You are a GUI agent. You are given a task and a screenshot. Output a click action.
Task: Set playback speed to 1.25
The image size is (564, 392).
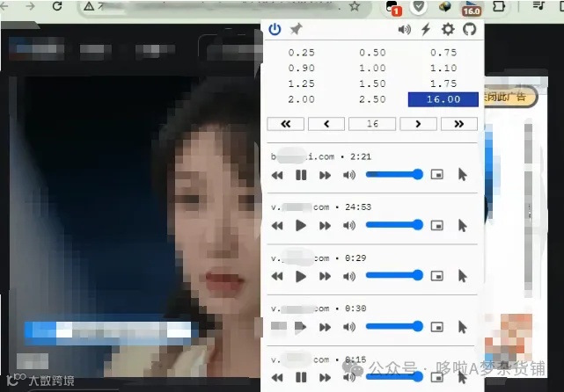(x=302, y=83)
